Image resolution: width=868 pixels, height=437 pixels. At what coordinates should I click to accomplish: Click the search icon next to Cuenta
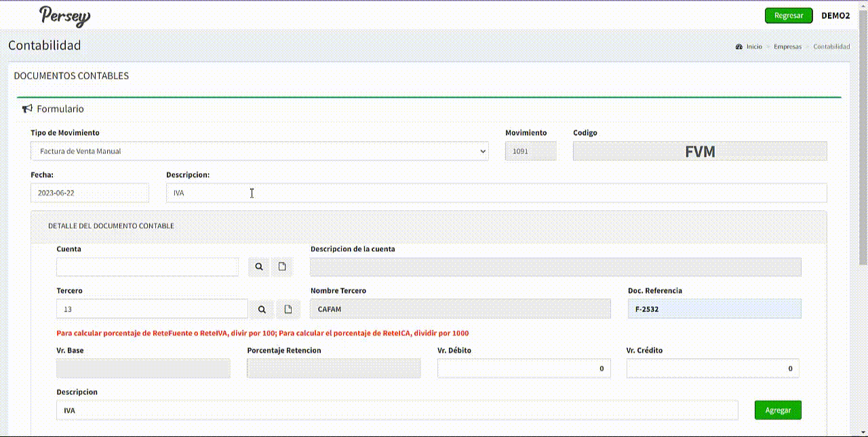pyautogui.click(x=259, y=267)
